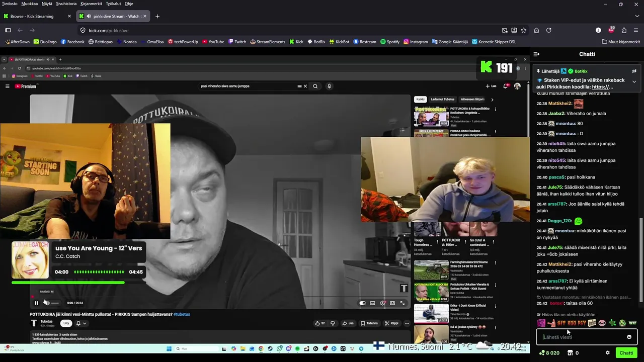The height and width of the screenshot is (362, 644).
Task: Open Erika - I Don't Know video thumbnail
Action: click(x=431, y=313)
